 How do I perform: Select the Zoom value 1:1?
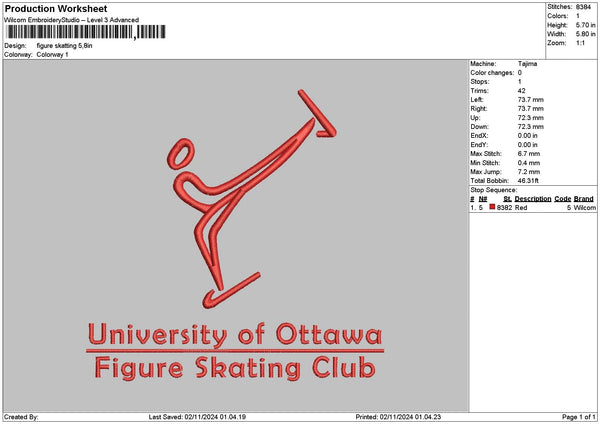pyautogui.click(x=580, y=43)
